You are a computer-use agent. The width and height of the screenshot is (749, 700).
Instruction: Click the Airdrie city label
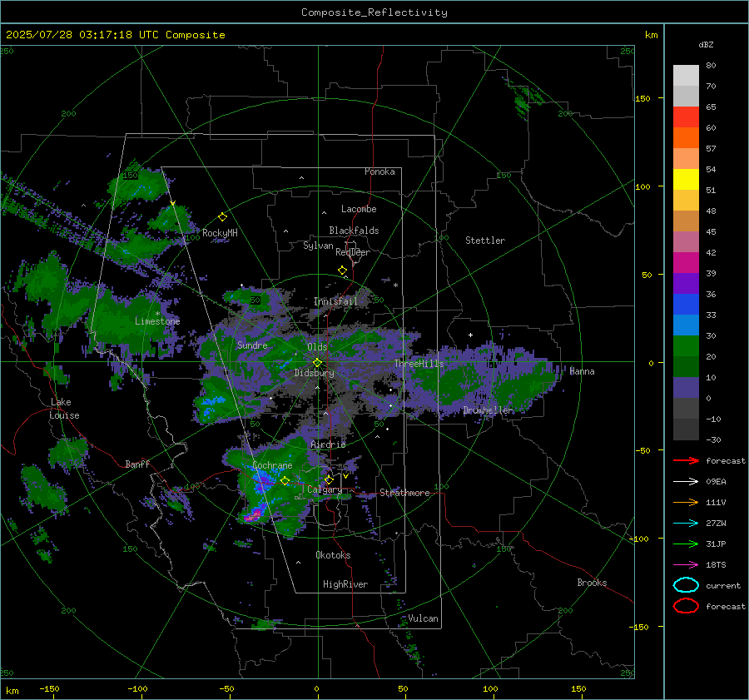tap(328, 444)
